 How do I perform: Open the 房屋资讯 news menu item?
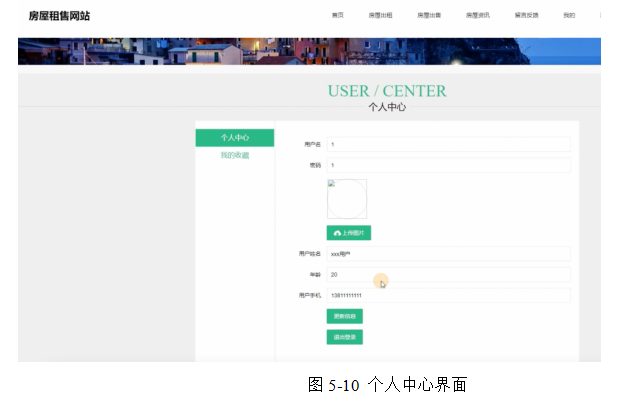478,15
